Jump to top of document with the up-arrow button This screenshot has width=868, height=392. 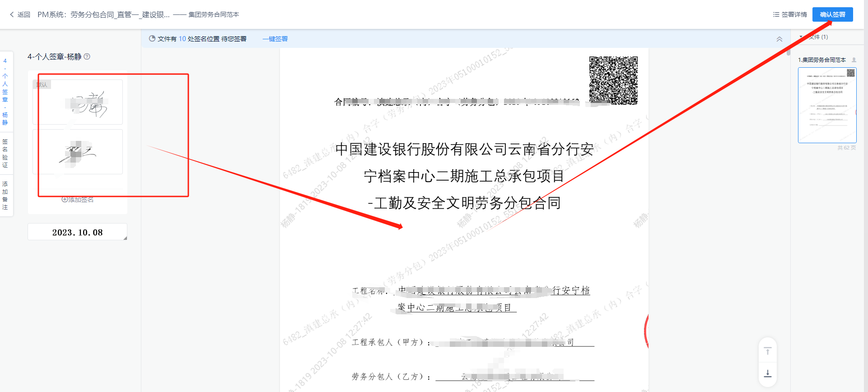click(x=767, y=351)
